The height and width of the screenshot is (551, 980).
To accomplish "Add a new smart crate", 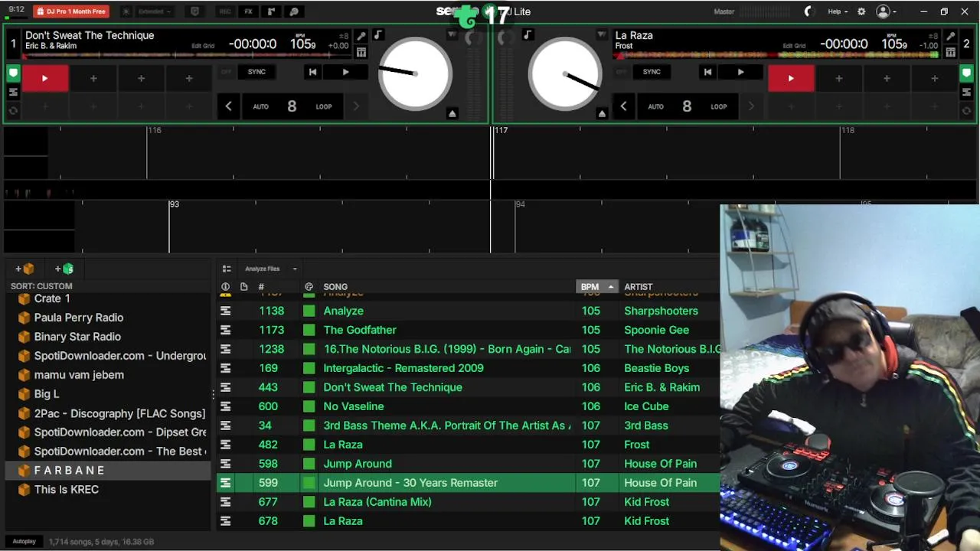I will [x=64, y=269].
